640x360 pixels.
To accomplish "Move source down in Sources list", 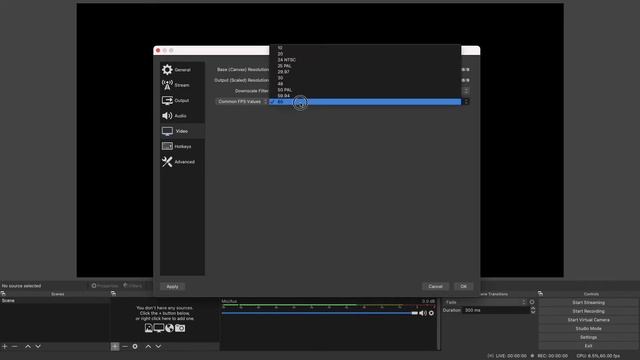I will (x=158, y=347).
